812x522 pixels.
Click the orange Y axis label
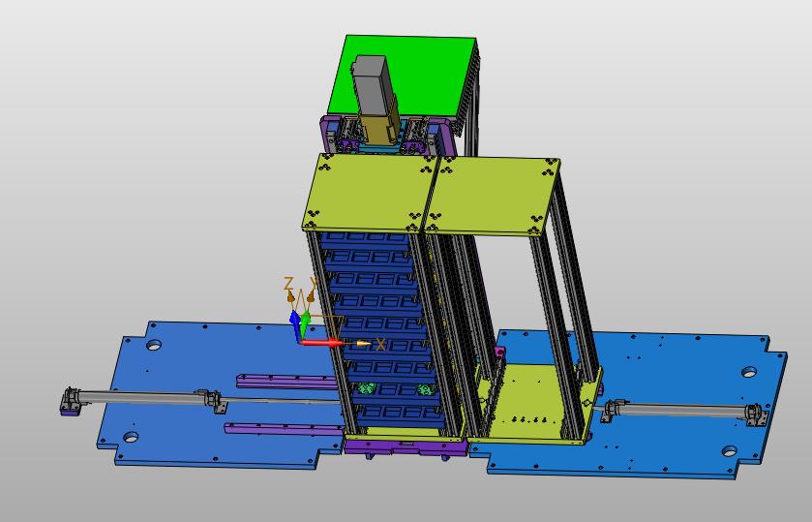[x=313, y=283]
